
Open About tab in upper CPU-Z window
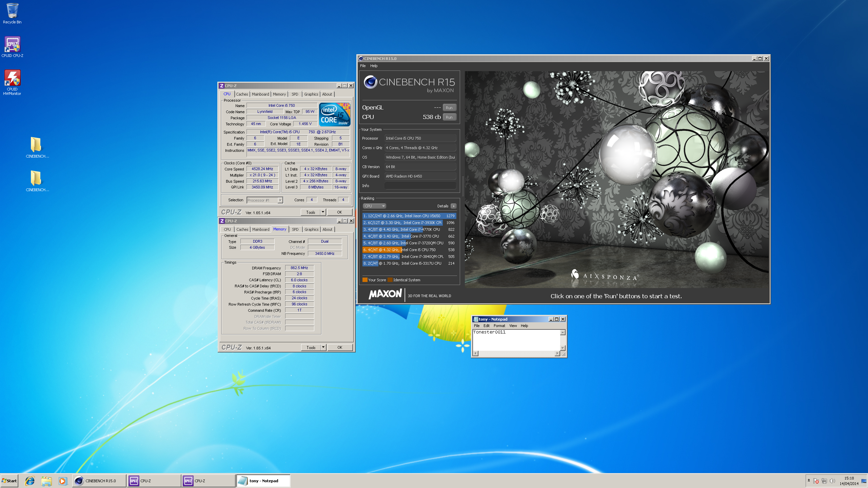(x=327, y=94)
